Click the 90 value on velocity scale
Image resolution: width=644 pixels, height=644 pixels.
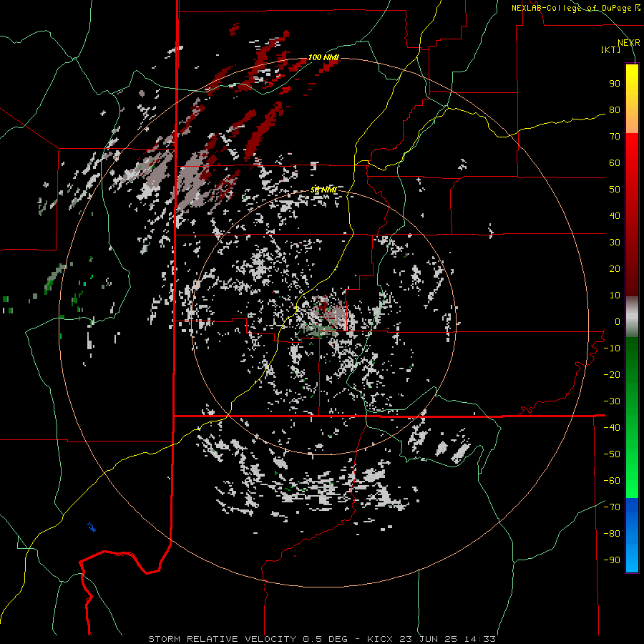615,84
